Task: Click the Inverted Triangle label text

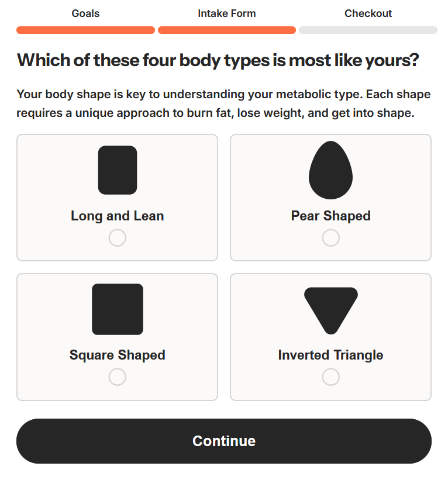Action: (x=330, y=355)
